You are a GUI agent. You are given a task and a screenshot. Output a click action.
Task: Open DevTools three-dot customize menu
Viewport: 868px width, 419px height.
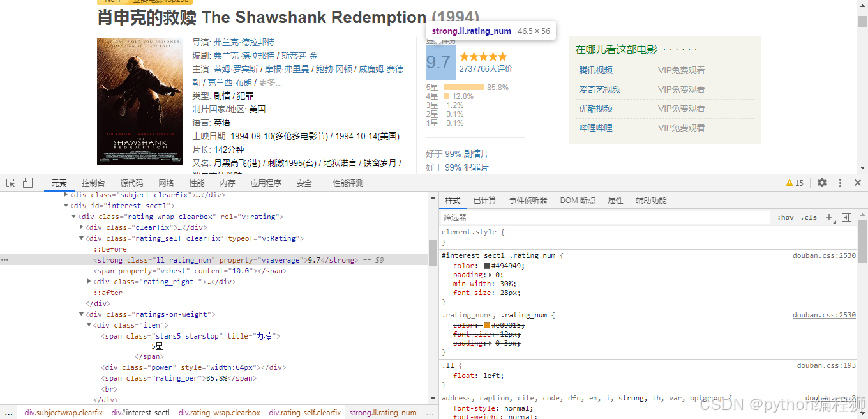point(840,183)
